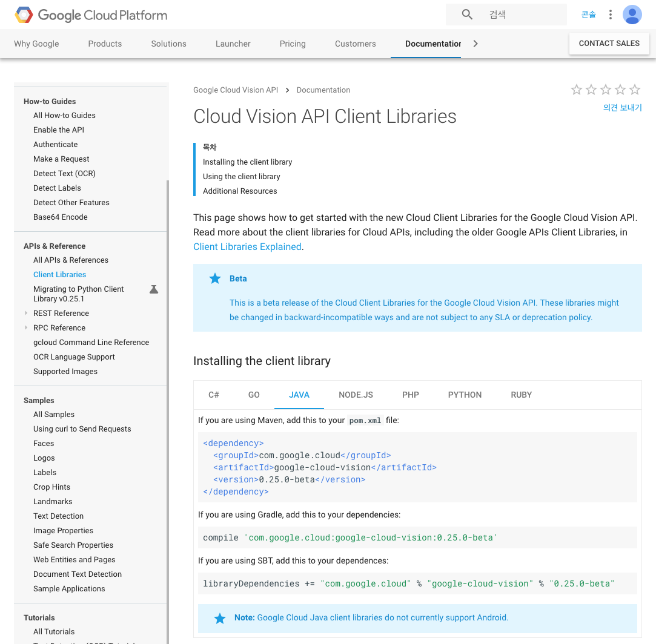Viewport: 656px width, 644px height.
Task: Rate the page four stars
Action: pos(620,90)
